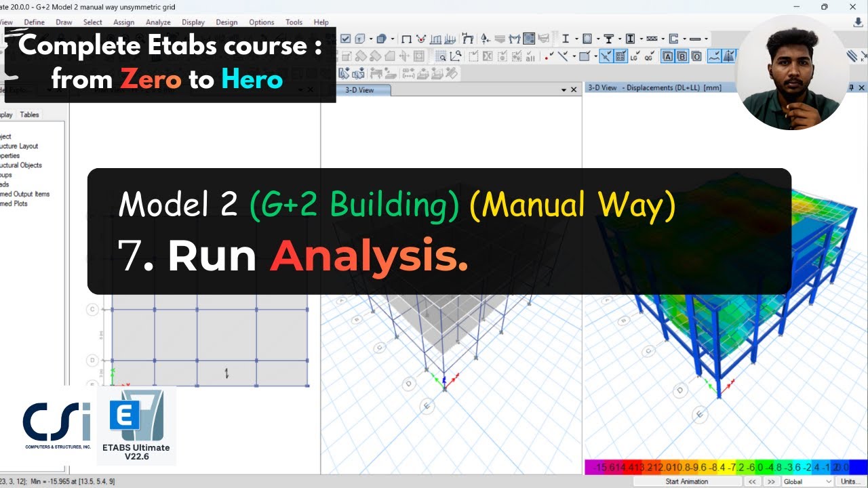The width and height of the screenshot is (868, 488).
Task: Click the solid blue legend end color
Action: pyautogui.click(x=858, y=467)
